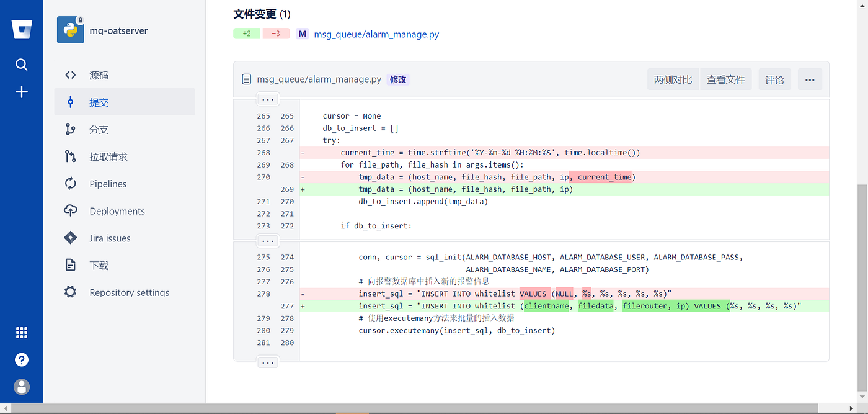Click the file path title msg_queue/alarm_manage.py in diff header

[319, 79]
